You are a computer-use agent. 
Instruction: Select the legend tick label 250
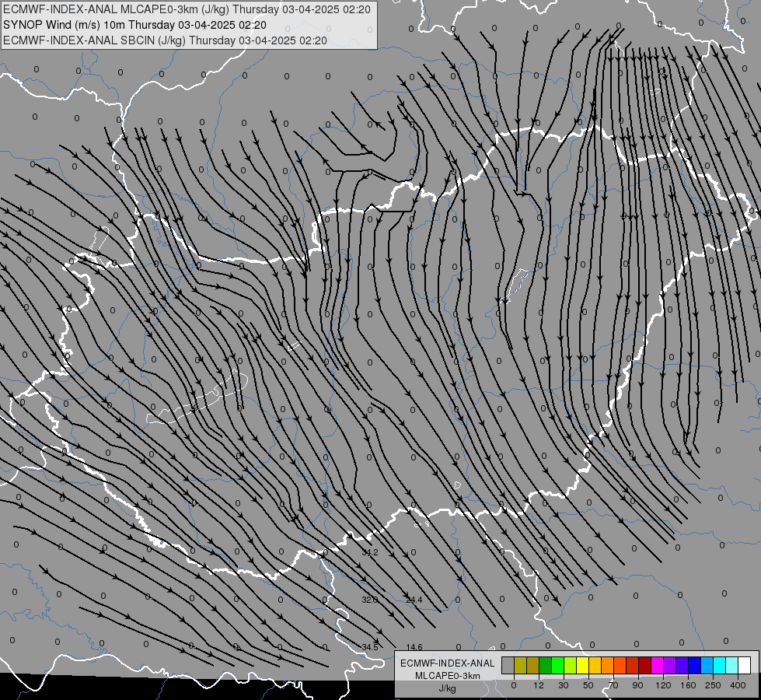(x=713, y=685)
